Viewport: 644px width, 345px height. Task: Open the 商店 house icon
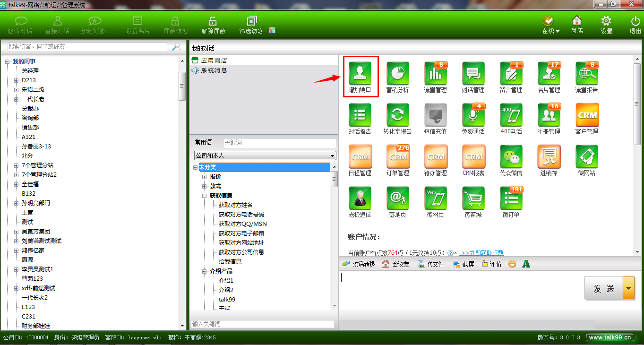point(577,25)
